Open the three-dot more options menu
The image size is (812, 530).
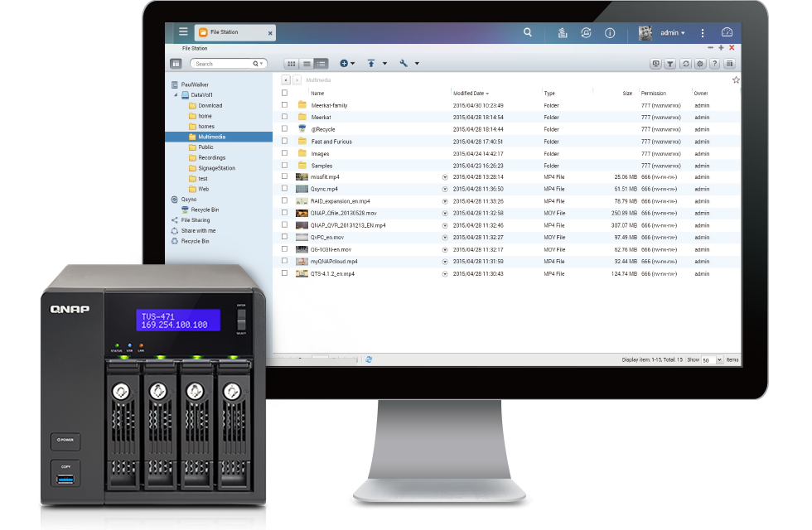tap(703, 32)
